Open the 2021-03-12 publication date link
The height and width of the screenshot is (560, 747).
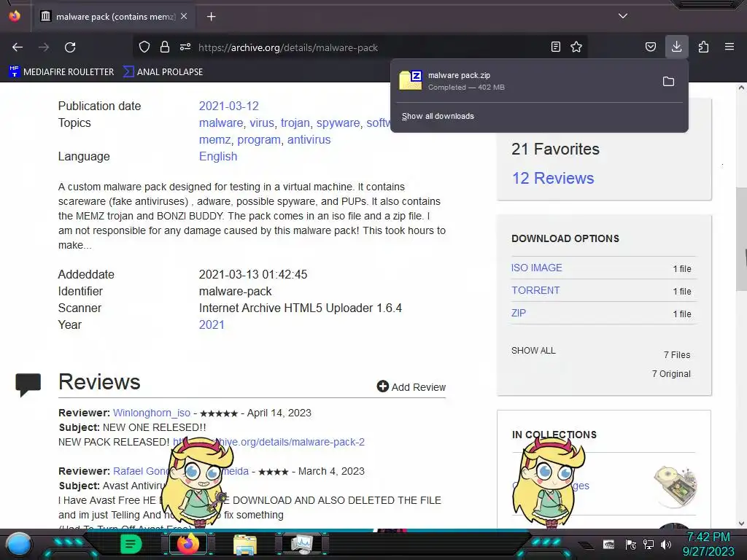click(x=228, y=106)
